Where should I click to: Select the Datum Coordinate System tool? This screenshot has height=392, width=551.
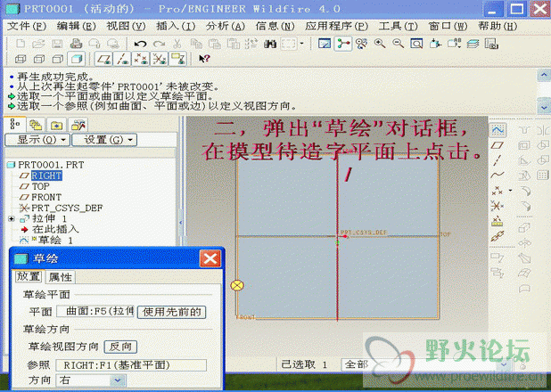click(x=498, y=206)
